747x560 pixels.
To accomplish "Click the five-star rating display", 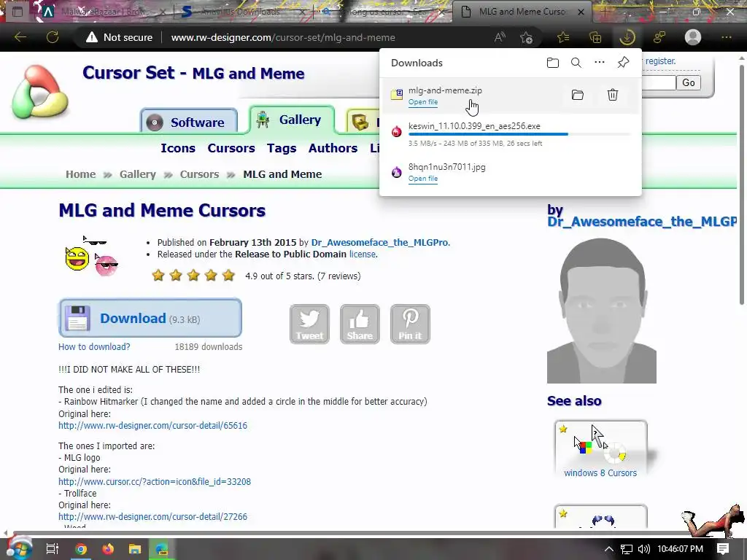I will [x=193, y=275].
